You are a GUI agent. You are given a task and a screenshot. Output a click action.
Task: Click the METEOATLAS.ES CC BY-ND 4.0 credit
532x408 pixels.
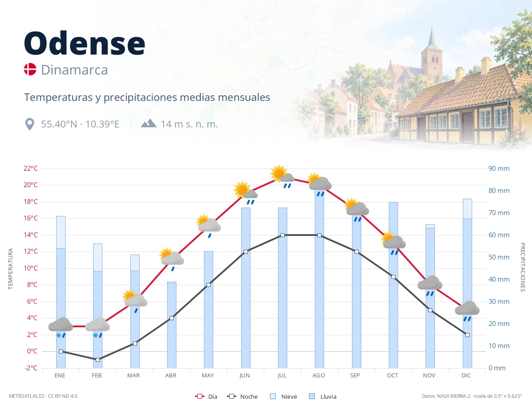pyautogui.click(x=43, y=396)
